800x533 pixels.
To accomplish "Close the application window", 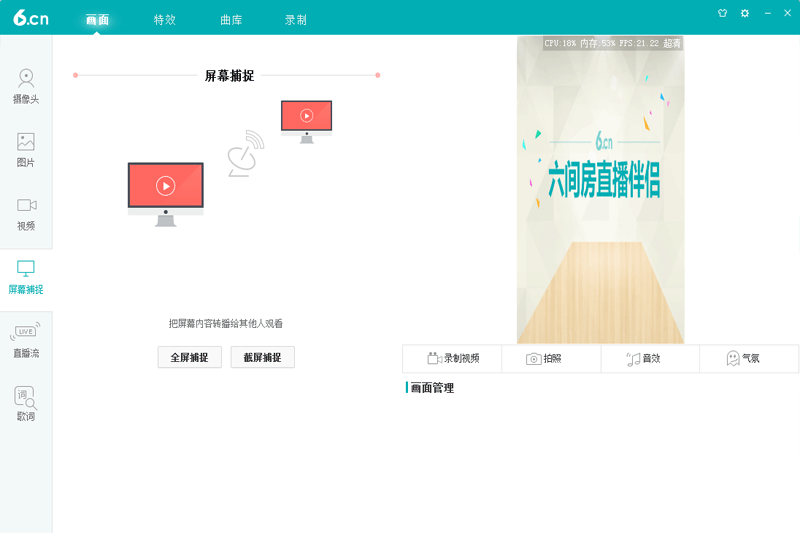I will [x=787, y=13].
